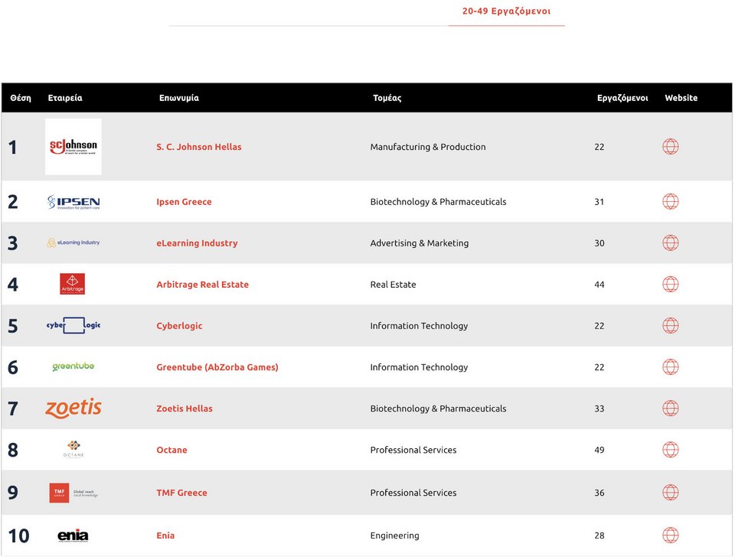Open the Arbitrage Real Estate website globe icon
Screen dimensions: 735x560
671,285
